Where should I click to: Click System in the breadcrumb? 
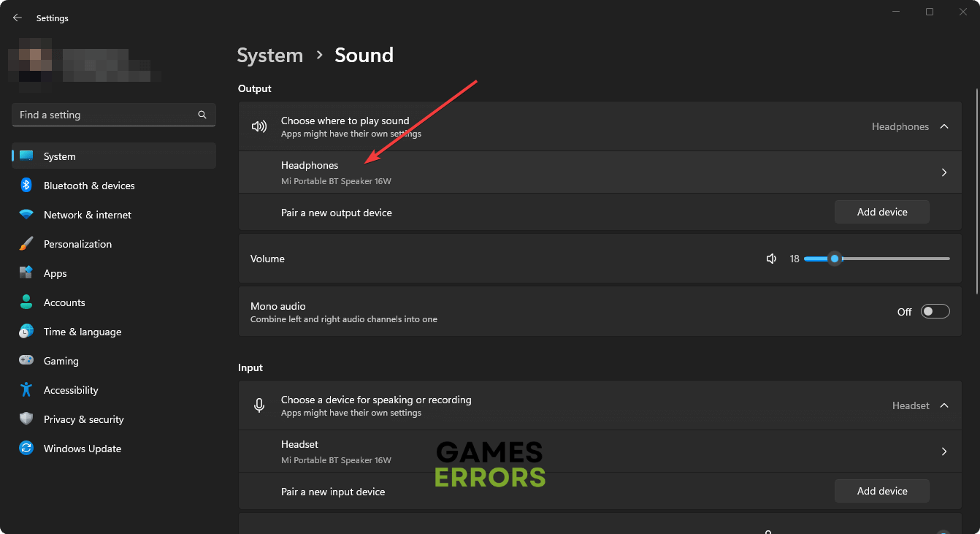point(270,56)
